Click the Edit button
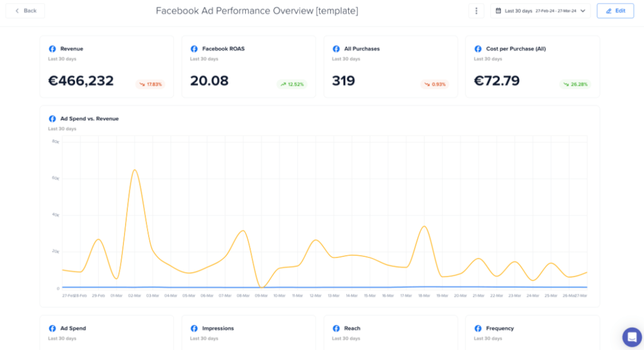The image size is (644, 350). (x=615, y=11)
